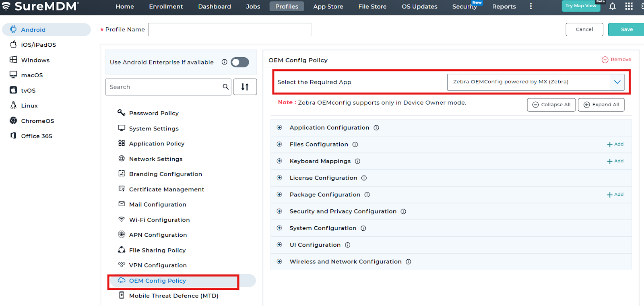Click the Profile Name input field
The image size is (644, 306).
pyautogui.click(x=229, y=29)
